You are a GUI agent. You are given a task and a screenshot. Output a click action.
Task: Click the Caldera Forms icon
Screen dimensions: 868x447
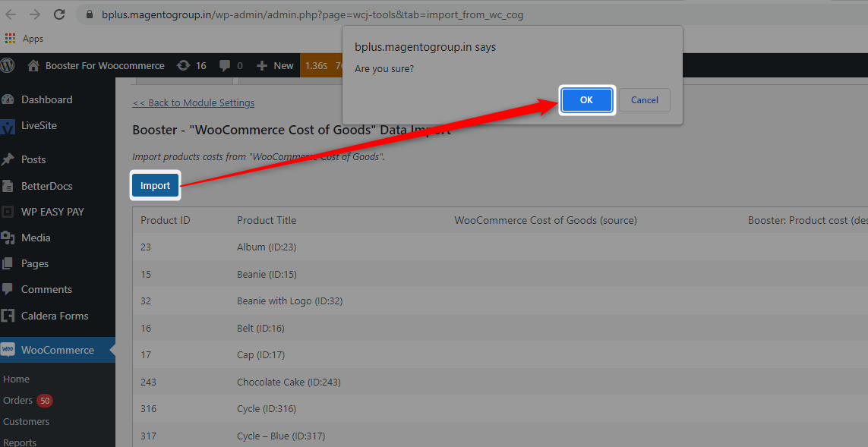tap(8, 316)
